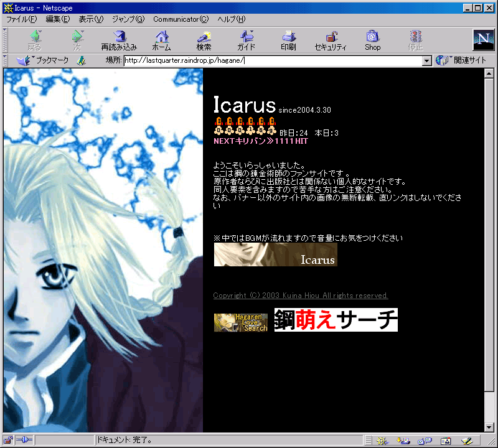Open the ジャンプ(G) menu

point(128,19)
